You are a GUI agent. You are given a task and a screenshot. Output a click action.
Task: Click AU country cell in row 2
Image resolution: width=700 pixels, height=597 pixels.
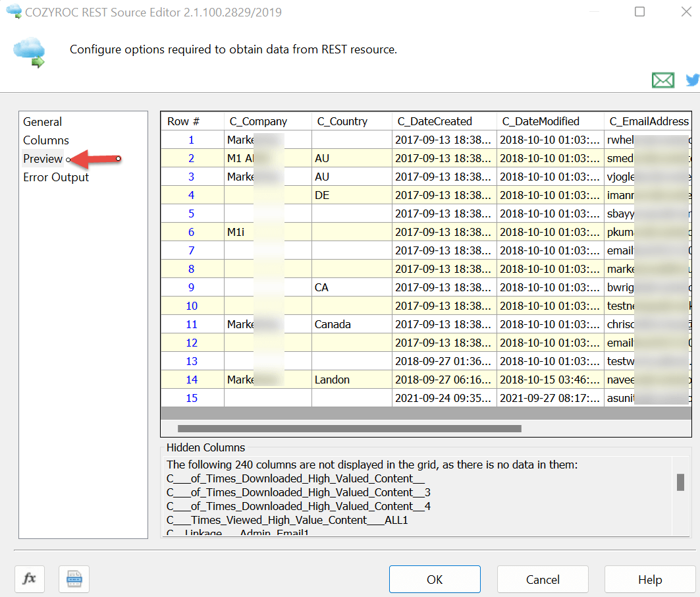[352, 158]
